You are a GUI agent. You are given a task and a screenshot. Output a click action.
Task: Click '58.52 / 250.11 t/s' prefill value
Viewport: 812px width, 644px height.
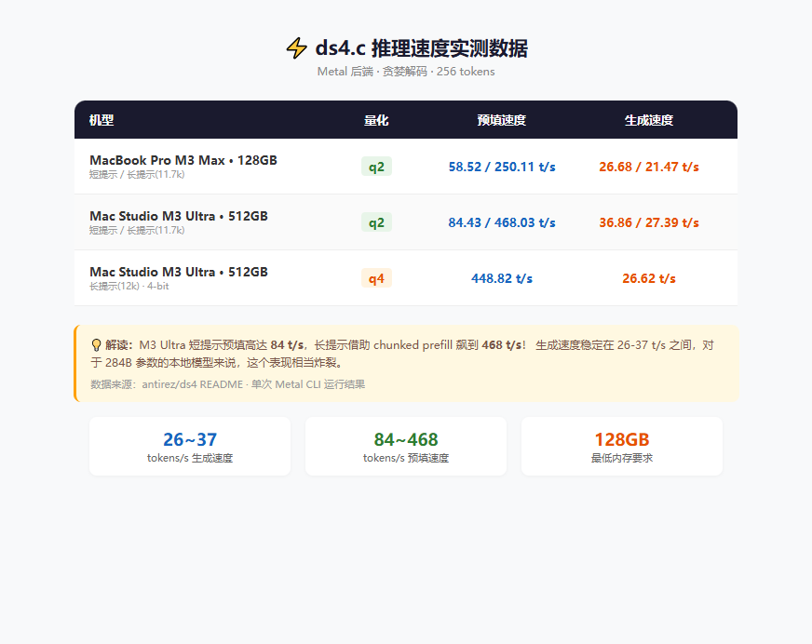(x=502, y=167)
